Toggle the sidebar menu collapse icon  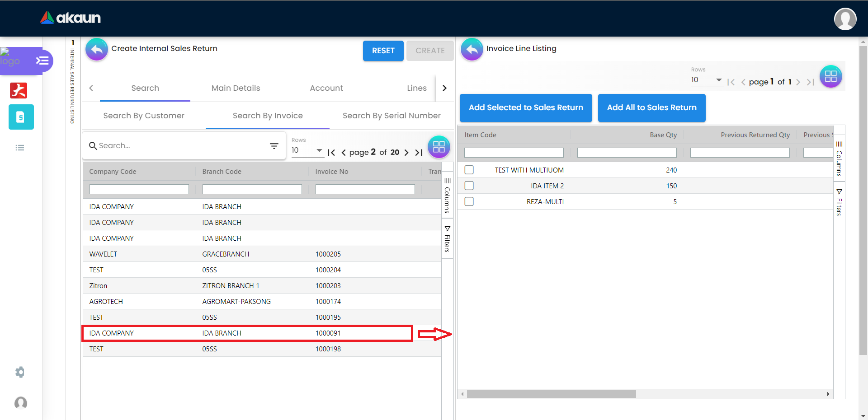(42, 61)
